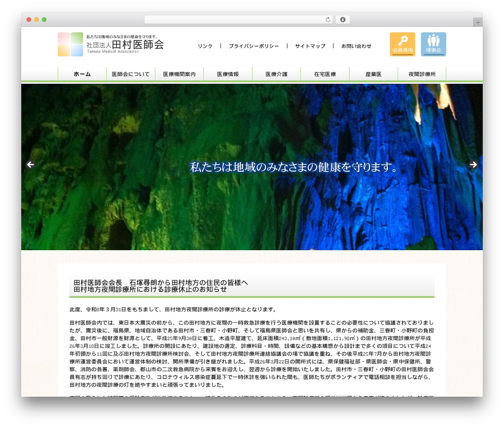Show previous slide with left arrow

click(x=30, y=165)
